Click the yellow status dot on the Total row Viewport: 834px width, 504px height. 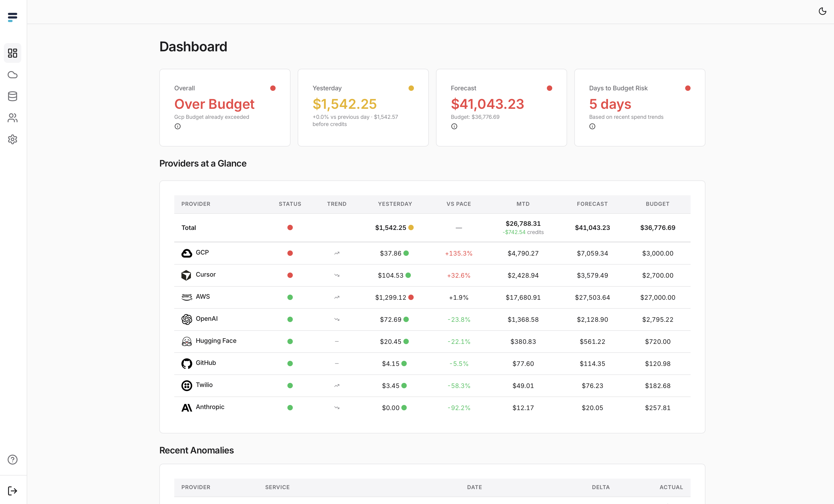411,228
